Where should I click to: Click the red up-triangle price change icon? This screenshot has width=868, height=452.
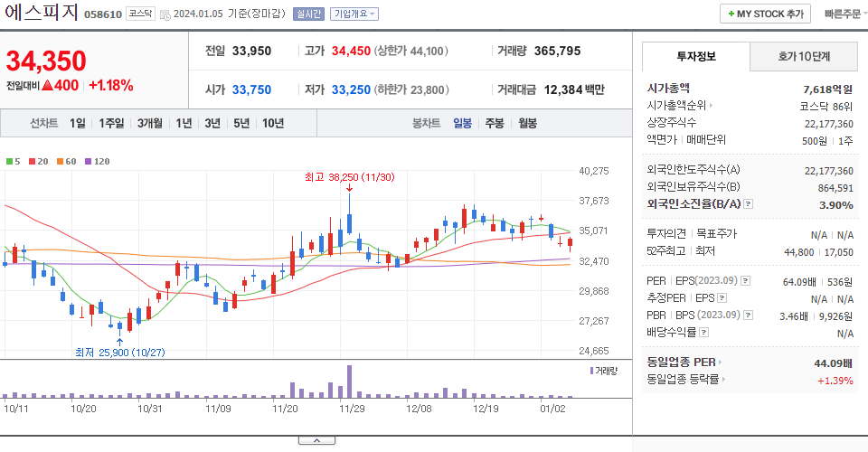(47, 85)
